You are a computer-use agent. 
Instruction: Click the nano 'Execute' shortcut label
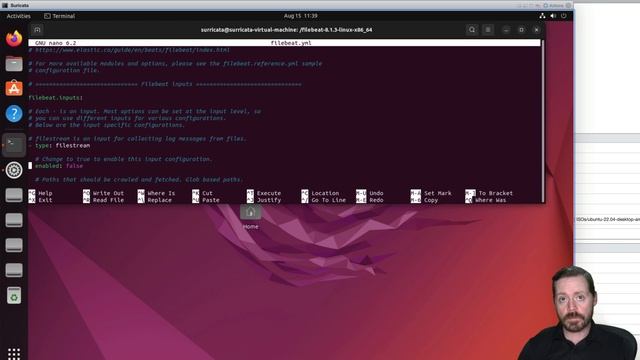pyautogui.click(x=269, y=193)
